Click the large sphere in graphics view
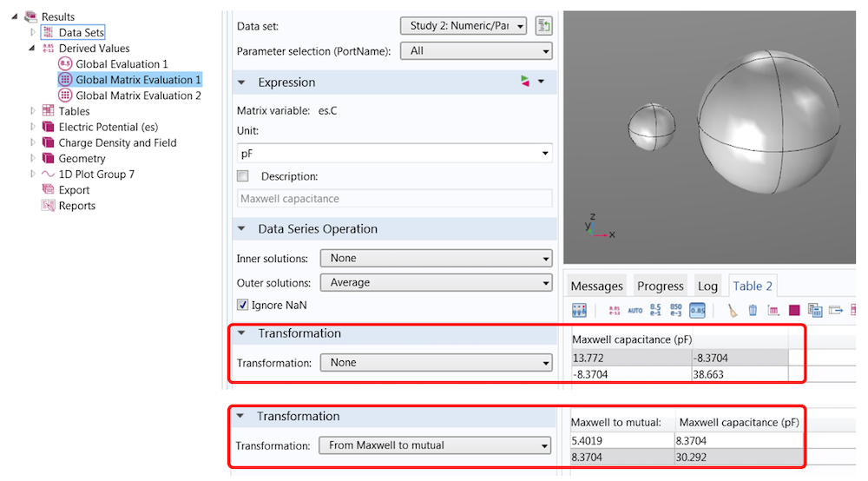This screenshot has height=481, width=868. [x=768, y=122]
